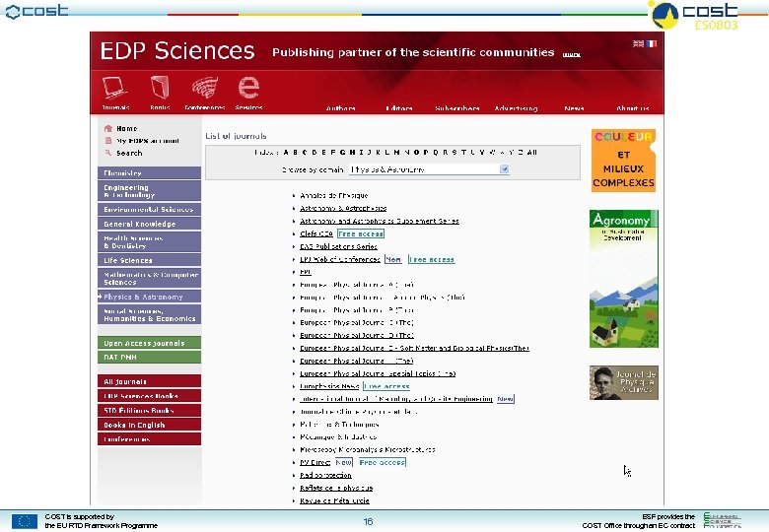Open Astronomy and Astrophysics Supplement Series
This screenshot has width=769, height=532.
pos(380,221)
